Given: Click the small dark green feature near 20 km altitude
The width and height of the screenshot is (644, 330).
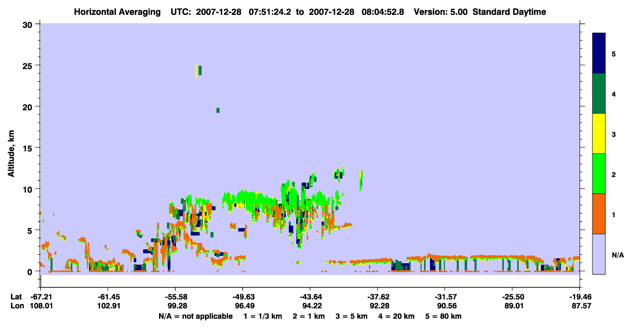Looking at the screenshot, I should pos(217,110).
